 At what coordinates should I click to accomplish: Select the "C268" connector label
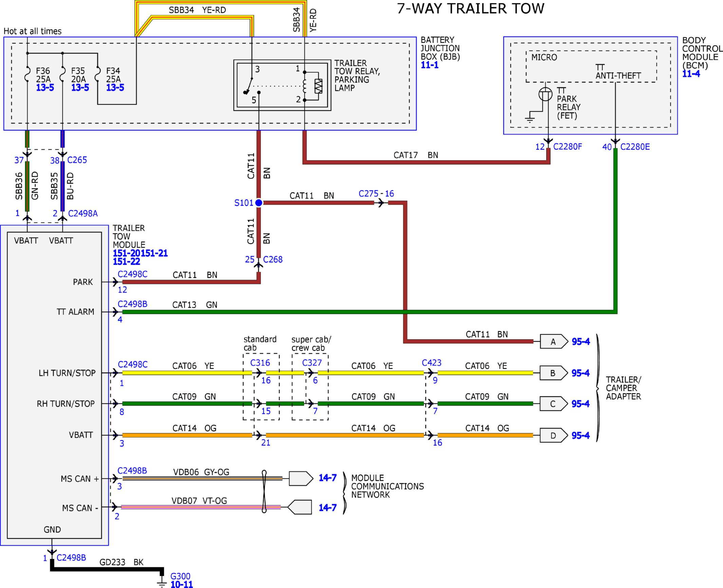pos(273,260)
